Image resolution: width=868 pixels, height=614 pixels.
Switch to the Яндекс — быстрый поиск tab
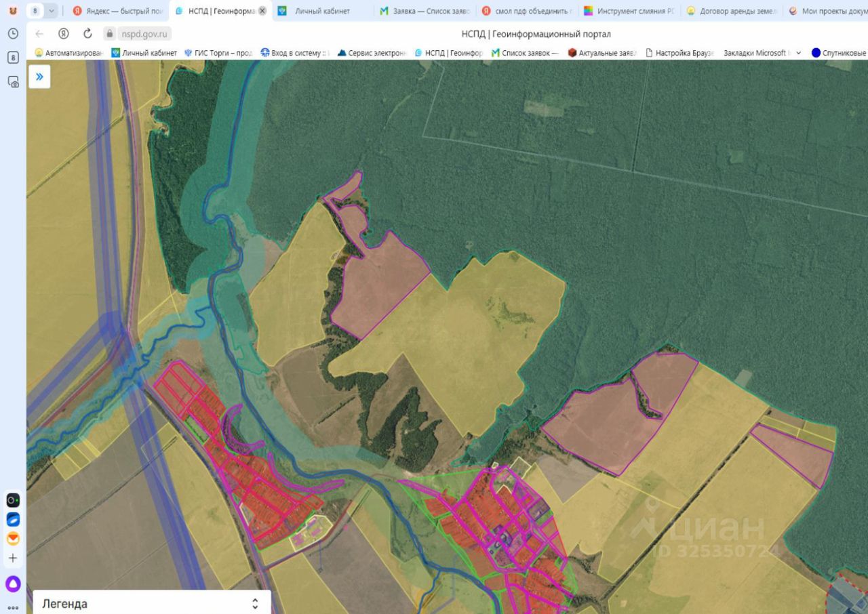point(118,11)
